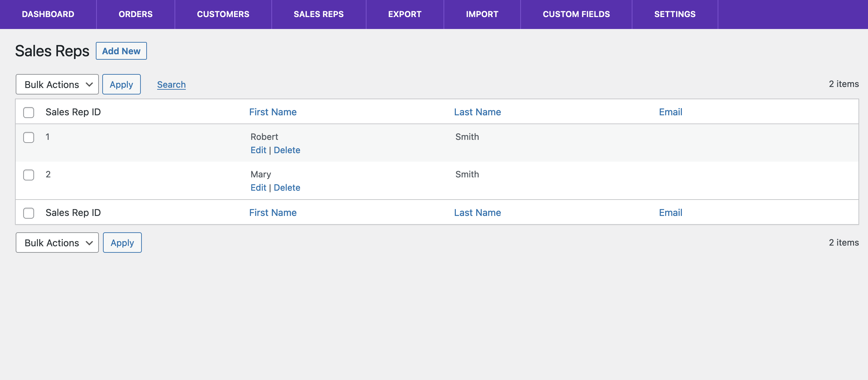Viewport: 868px width, 380px height.
Task: Switch to the Customers tab
Action: coord(223,14)
